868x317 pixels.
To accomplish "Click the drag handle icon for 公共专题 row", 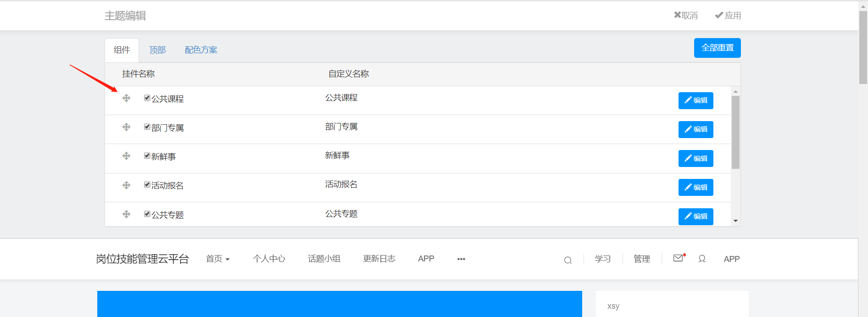I will 127,214.
